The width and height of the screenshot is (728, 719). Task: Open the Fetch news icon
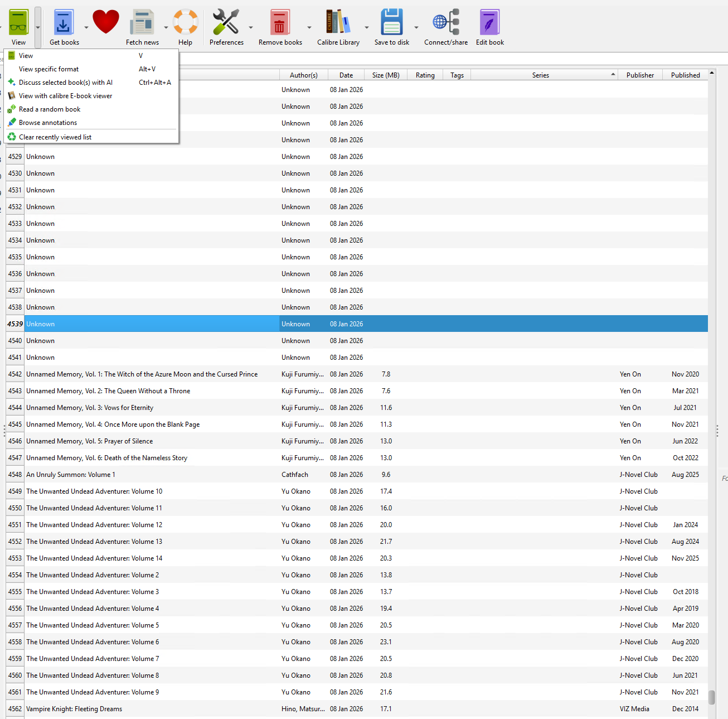(x=142, y=22)
